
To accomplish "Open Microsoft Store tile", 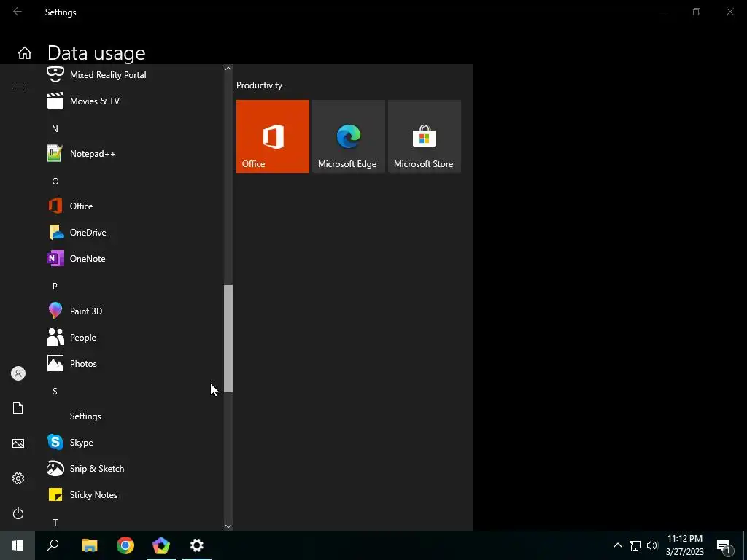I will (425, 136).
